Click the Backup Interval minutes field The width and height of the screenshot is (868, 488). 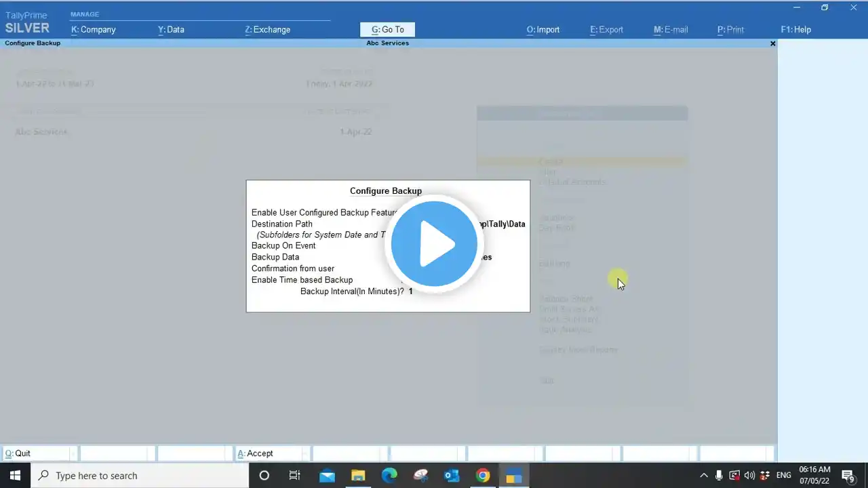(x=411, y=291)
